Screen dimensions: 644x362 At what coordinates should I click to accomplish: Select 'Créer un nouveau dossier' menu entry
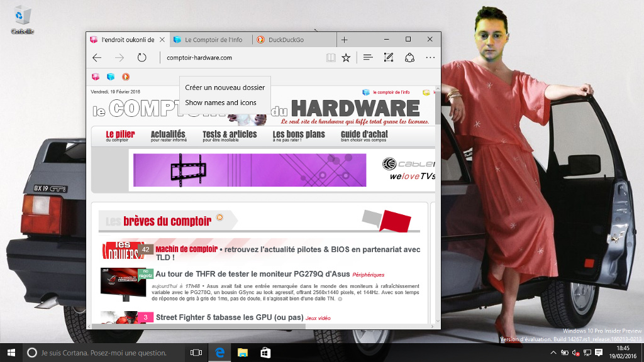(225, 87)
